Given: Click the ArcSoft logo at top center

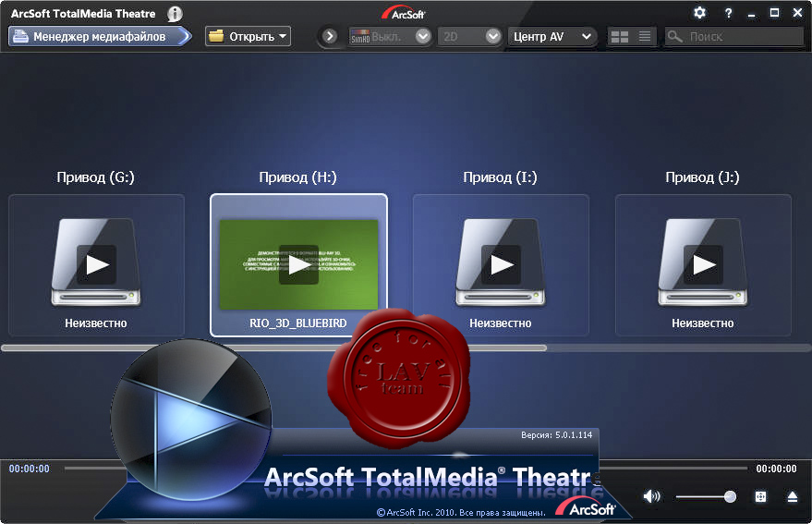Looking at the screenshot, I should [x=404, y=14].
